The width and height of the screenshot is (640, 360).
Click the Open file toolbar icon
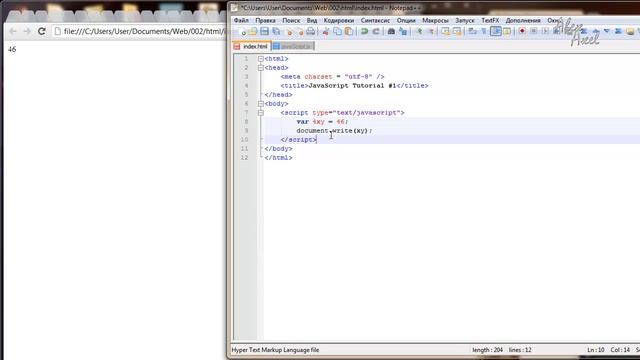point(253,31)
